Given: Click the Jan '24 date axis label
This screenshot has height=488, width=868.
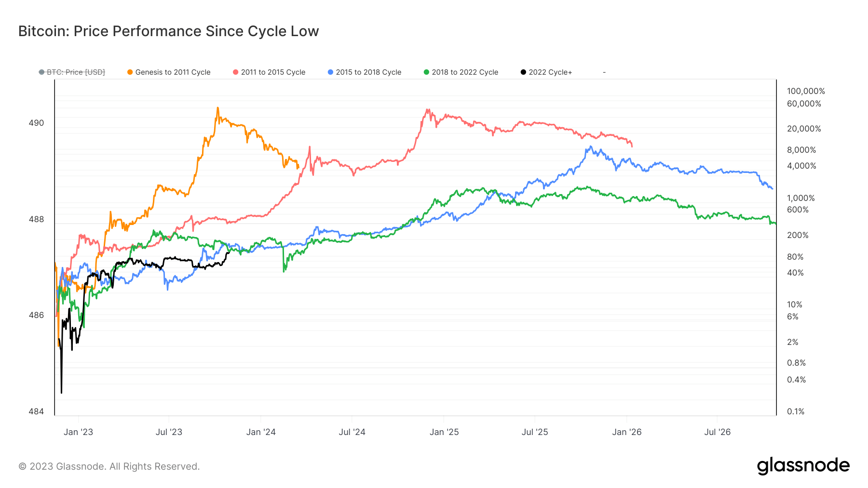Looking at the screenshot, I should (261, 432).
